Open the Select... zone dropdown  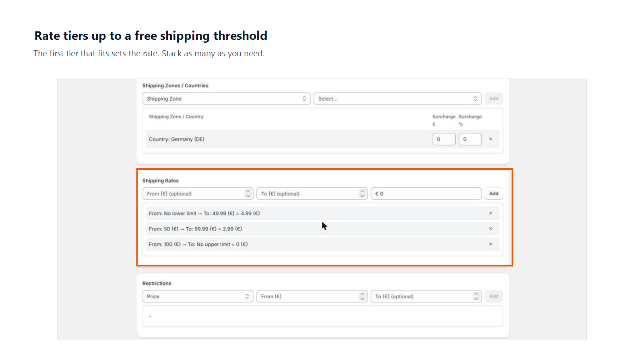click(x=398, y=99)
